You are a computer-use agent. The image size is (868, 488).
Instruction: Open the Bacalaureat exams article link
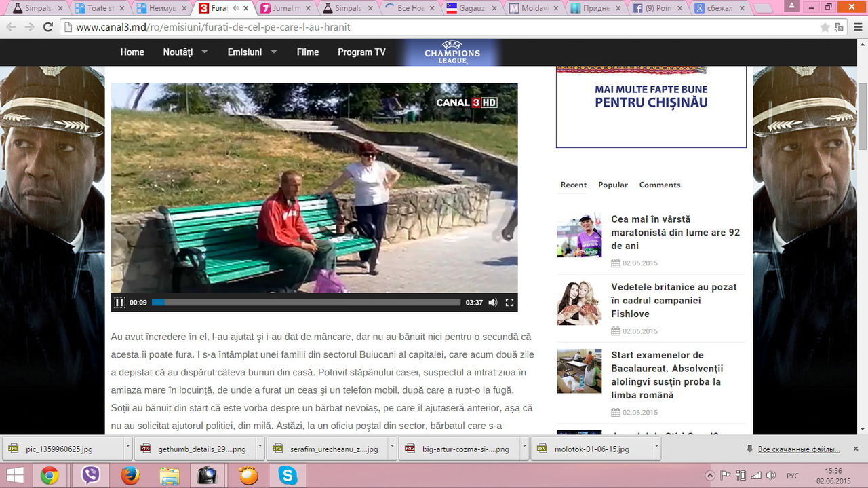pyautogui.click(x=668, y=375)
